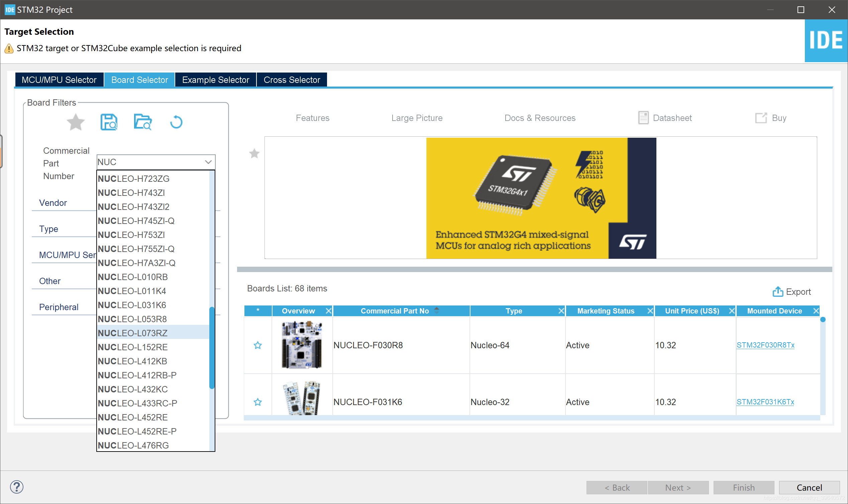Click the favorites star filter icon
Image resolution: width=848 pixels, height=504 pixels.
76,122
